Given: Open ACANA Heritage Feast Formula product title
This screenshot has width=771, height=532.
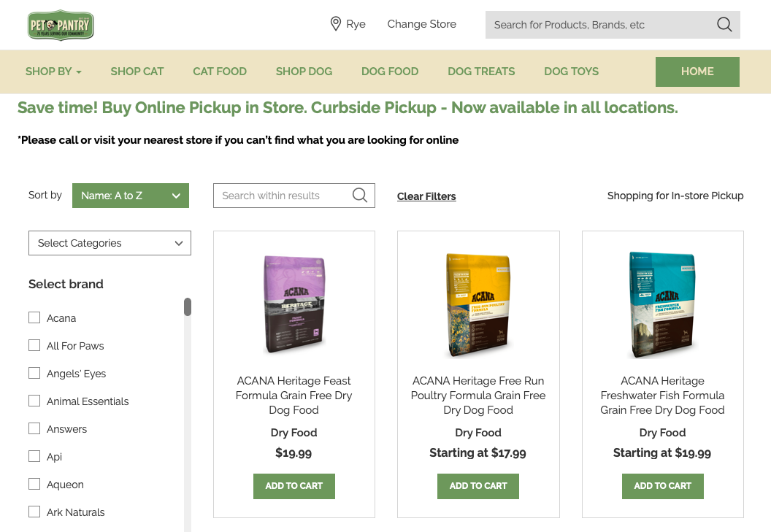Looking at the screenshot, I should [294, 396].
